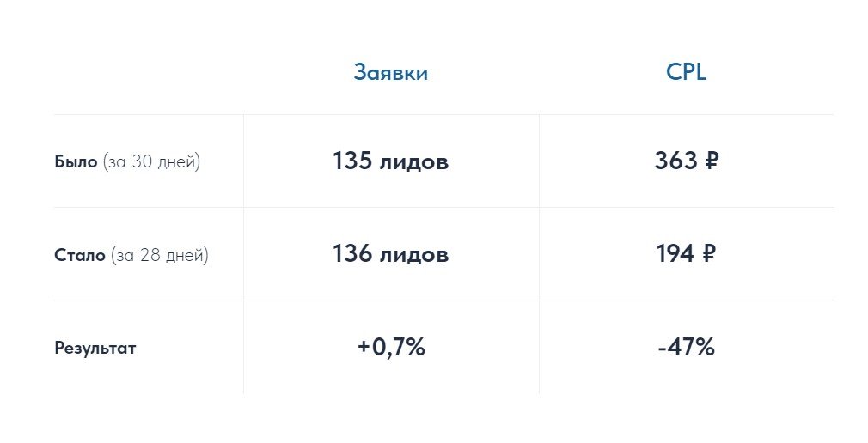
Task: Select the (за 30 дней) note
Action: 151,162
